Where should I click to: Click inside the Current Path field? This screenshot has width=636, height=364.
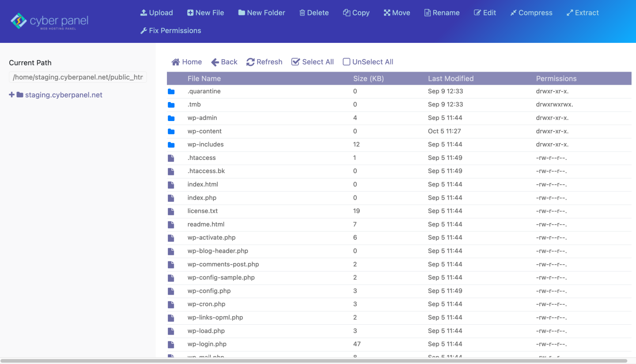pos(77,77)
